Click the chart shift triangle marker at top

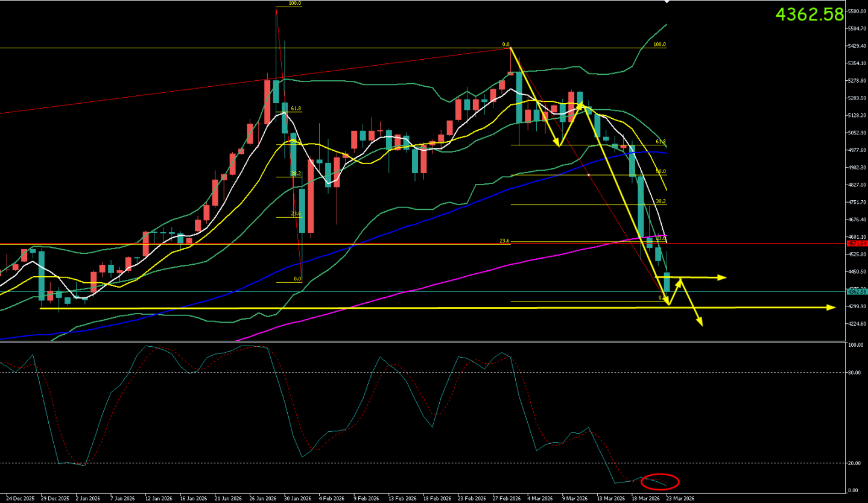pos(667,2)
